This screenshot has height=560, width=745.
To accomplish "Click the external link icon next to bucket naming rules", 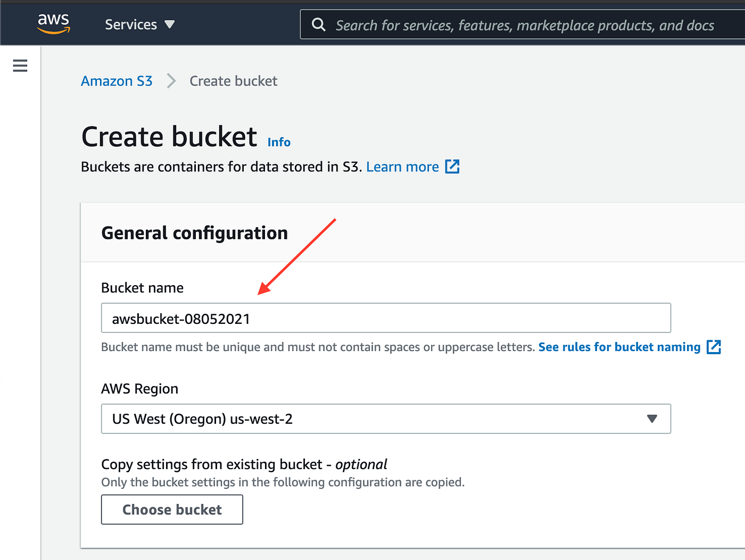I will click(x=715, y=347).
